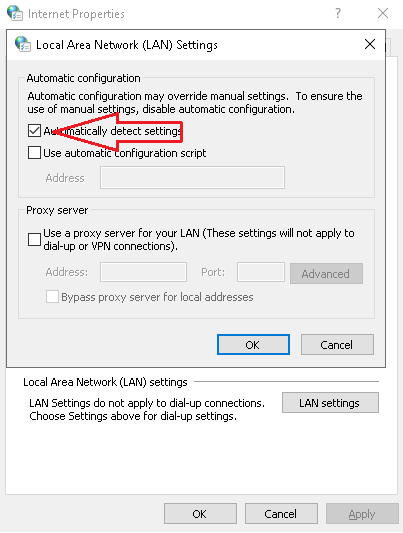The width and height of the screenshot is (403, 533).
Task: Click the proxy server Address field
Action: coord(143,272)
